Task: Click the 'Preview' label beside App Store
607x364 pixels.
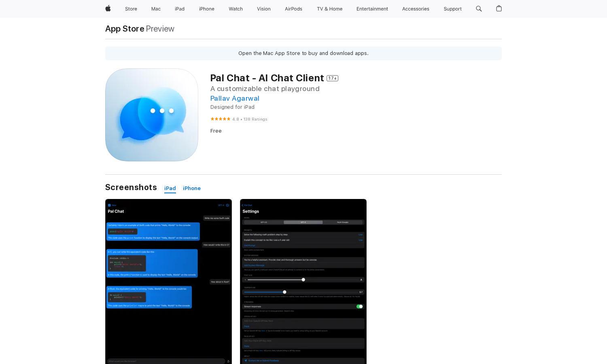Action: click(160, 29)
